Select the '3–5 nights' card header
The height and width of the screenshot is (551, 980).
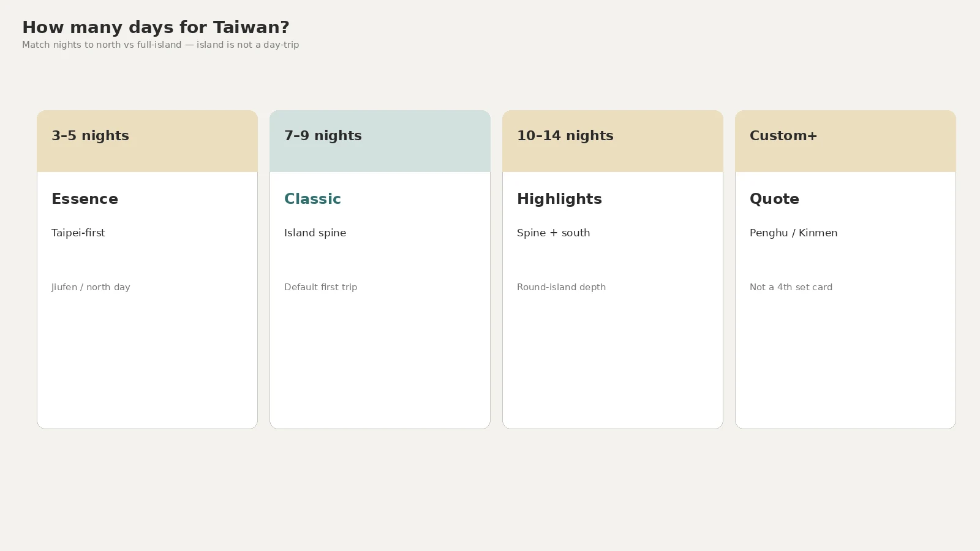pyautogui.click(x=147, y=141)
